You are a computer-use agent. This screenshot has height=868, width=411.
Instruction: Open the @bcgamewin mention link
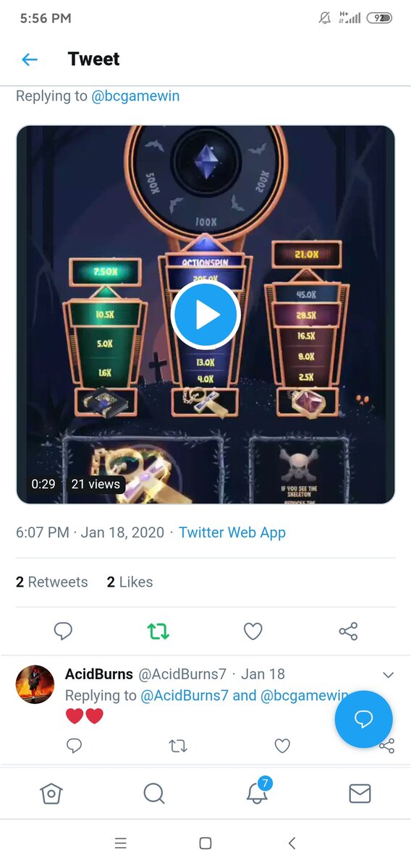point(135,95)
